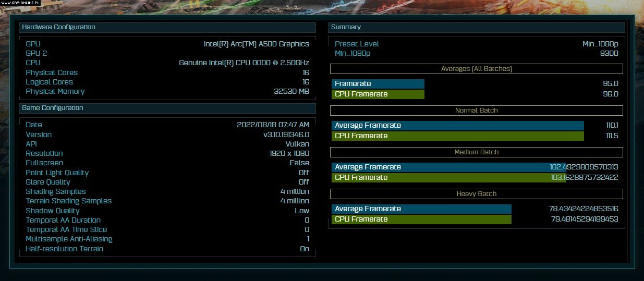Click the green CPU Framerate bar under Averages
This screenshot has height=281, width=644.
[378, 94]
